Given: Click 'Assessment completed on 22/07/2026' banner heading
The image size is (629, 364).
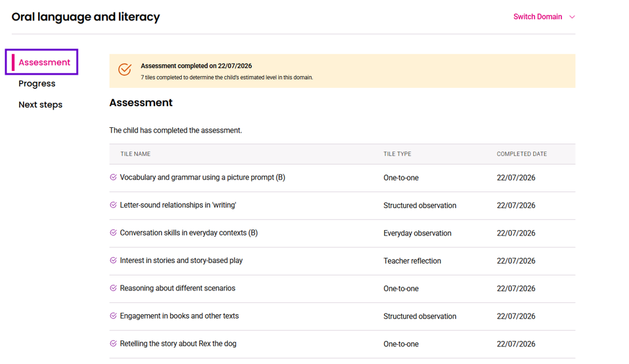Looking at the screenshot, I should 196,66.
